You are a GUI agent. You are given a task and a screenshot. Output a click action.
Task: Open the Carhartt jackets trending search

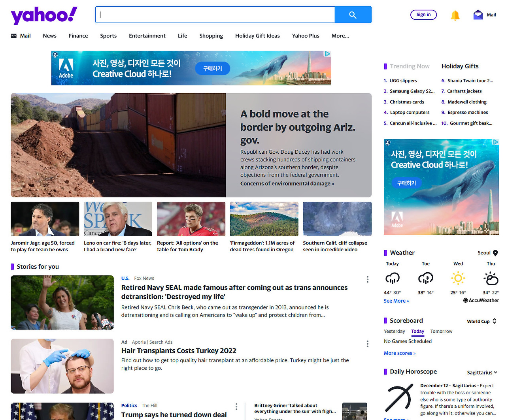click(x=464, y=91)
